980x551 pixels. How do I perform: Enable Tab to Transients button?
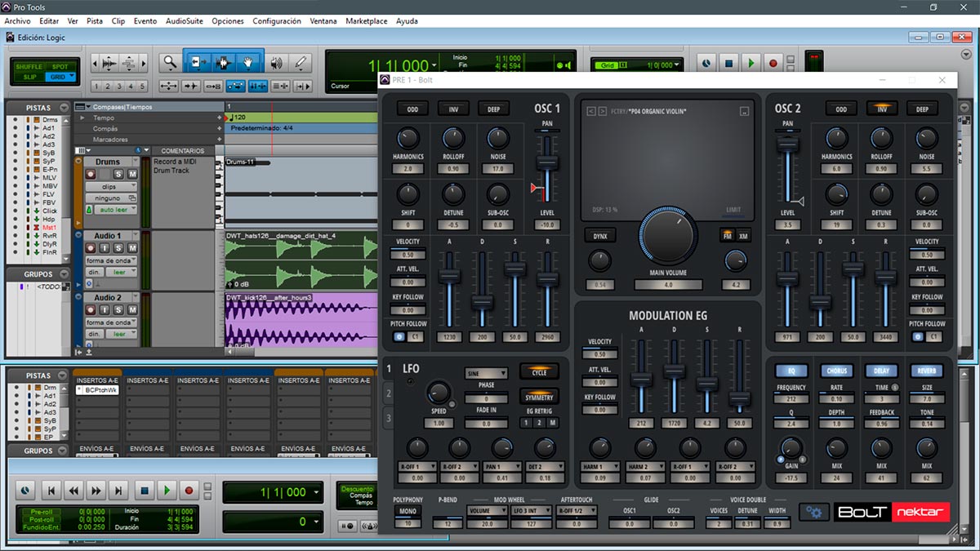(191, 86)
